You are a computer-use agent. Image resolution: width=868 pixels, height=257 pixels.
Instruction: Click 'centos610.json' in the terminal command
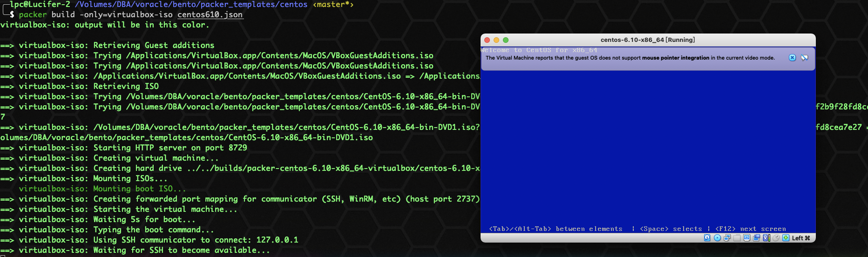pos(210,14)
